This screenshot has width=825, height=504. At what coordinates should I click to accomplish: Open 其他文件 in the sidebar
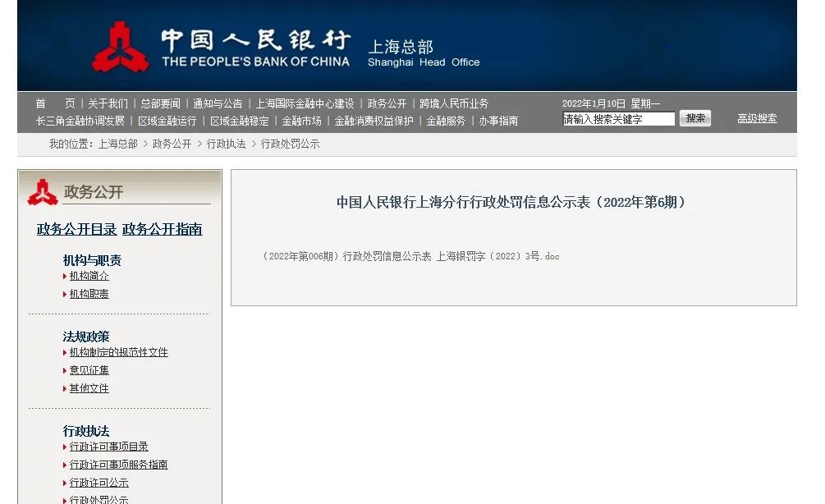89,388
